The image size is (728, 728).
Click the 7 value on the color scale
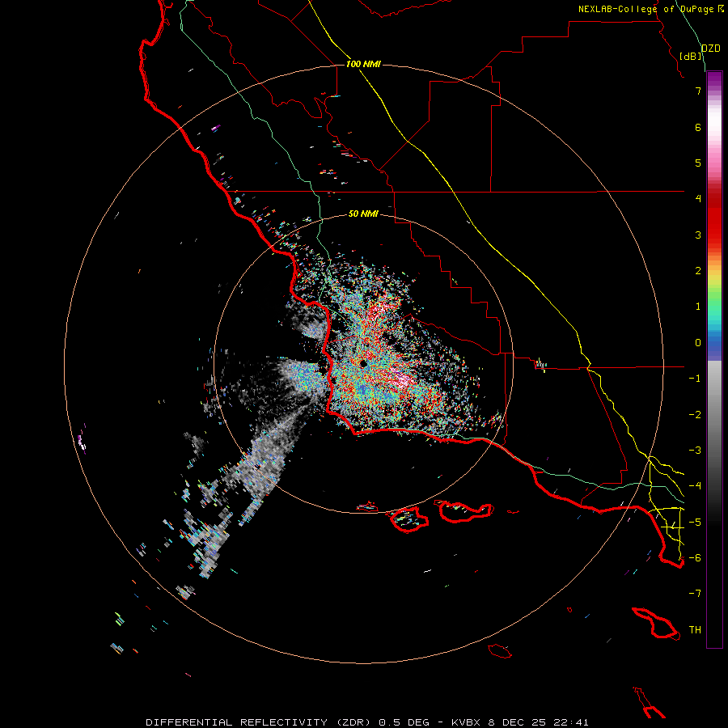pyautogui.click(x=698, y=91)
